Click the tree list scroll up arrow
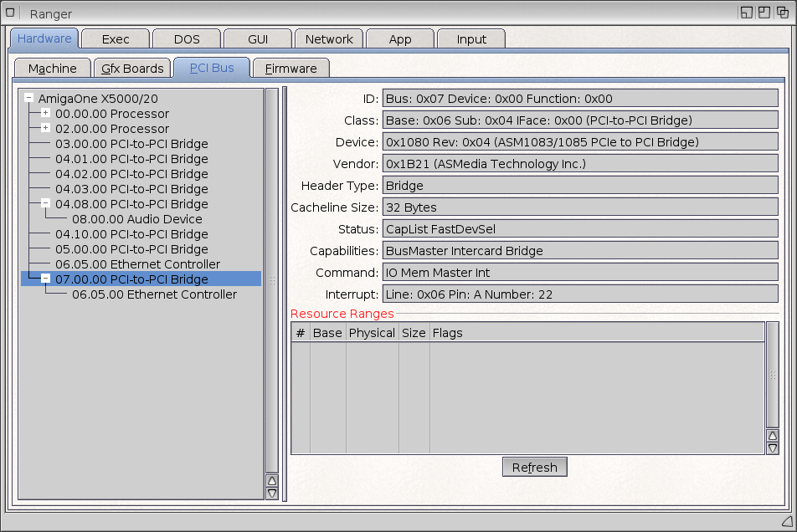797x532 pixels. (x=272, y=480)
